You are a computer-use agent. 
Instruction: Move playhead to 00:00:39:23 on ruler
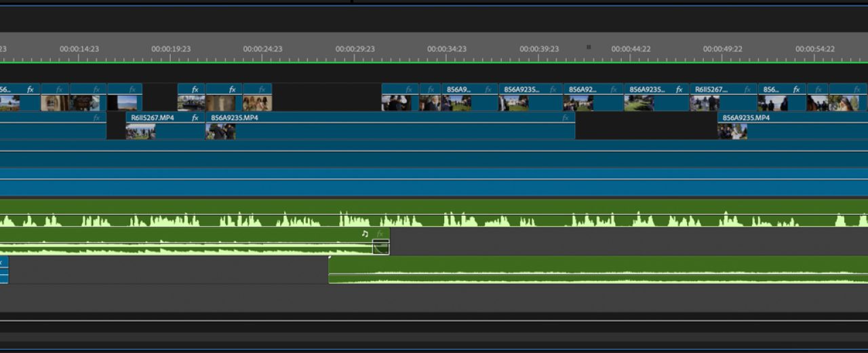point(539,49)
